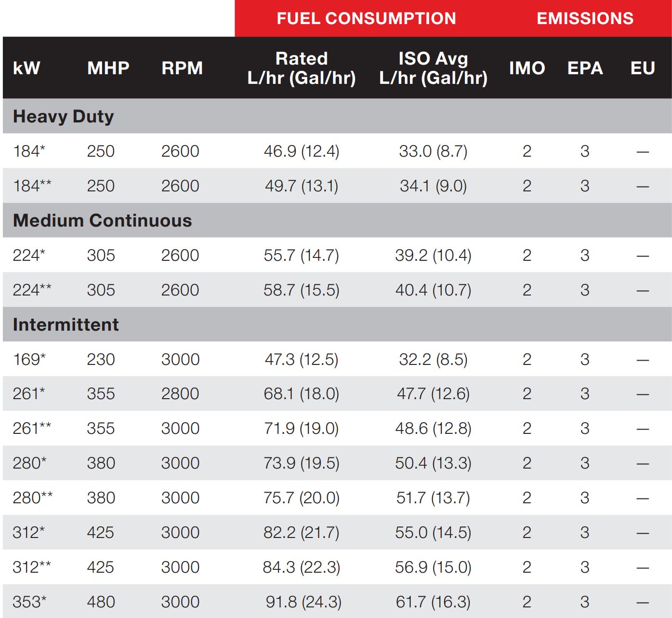Select the MHP column header
Image resolution: width=672 pixels, height=618 pixels.
coord(108,68)
